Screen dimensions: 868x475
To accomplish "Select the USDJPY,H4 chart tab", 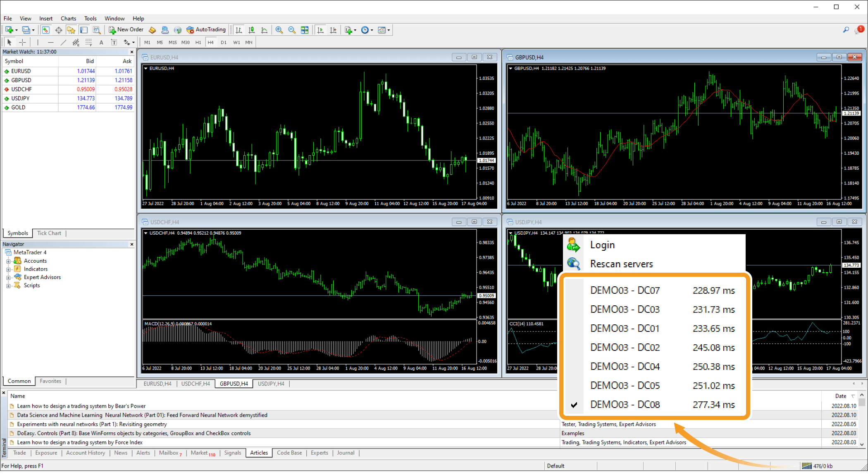I will click(x=271, y=384).
